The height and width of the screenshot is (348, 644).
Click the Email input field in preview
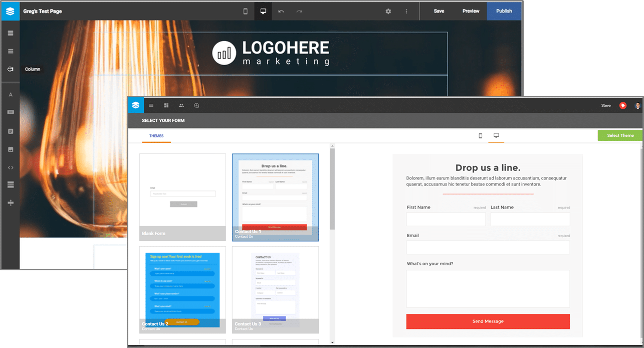coord(488,247)
